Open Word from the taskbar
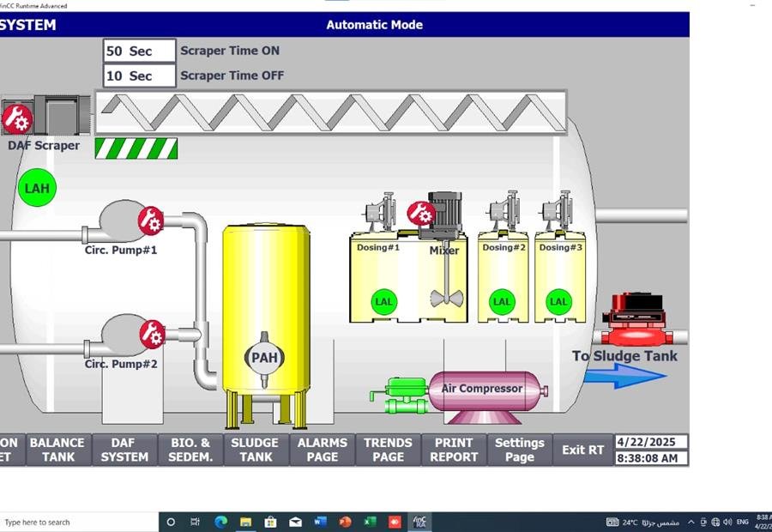The image size is (772, 532). tap(321, 522)
